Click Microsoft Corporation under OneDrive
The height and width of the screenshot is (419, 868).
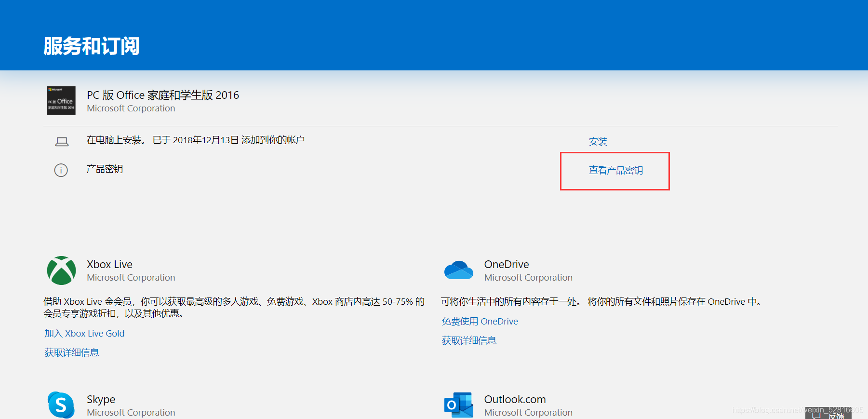(528, 278)
